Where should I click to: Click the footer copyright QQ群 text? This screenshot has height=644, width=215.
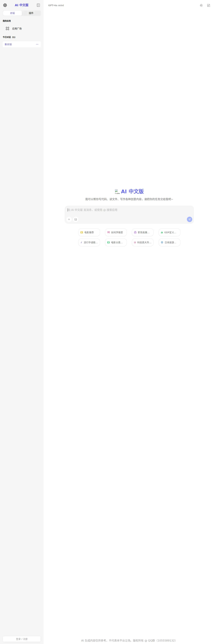pos(129,640)
